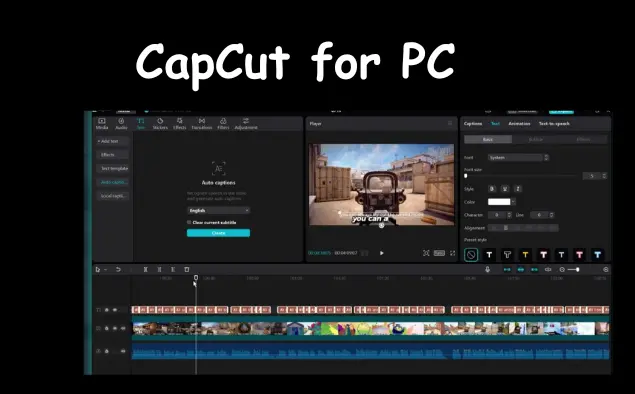Viewport: 635px width, 394px height.
Task: Adjust the Line spacing stepper
Action: [552, 215]
